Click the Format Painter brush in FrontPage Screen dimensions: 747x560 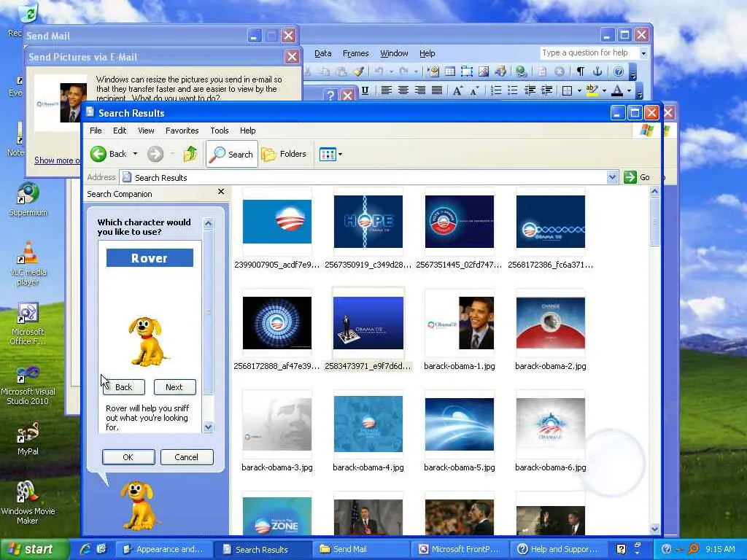(358, 71)
